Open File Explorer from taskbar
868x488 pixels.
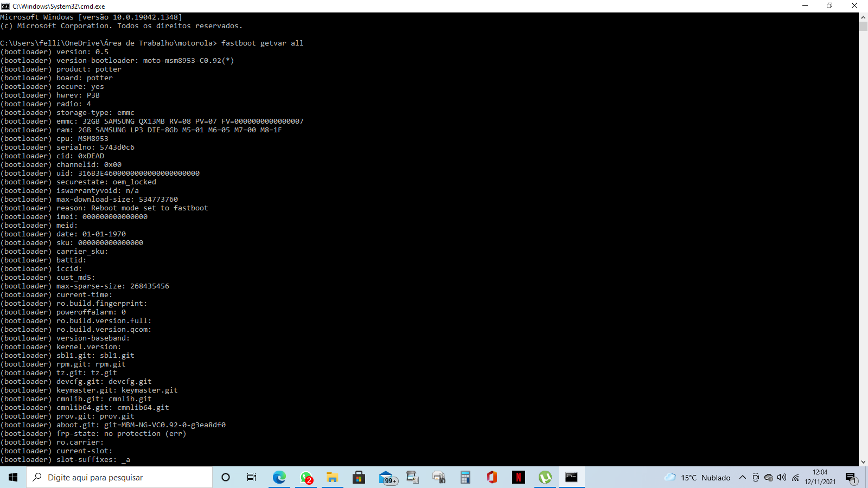332,477
